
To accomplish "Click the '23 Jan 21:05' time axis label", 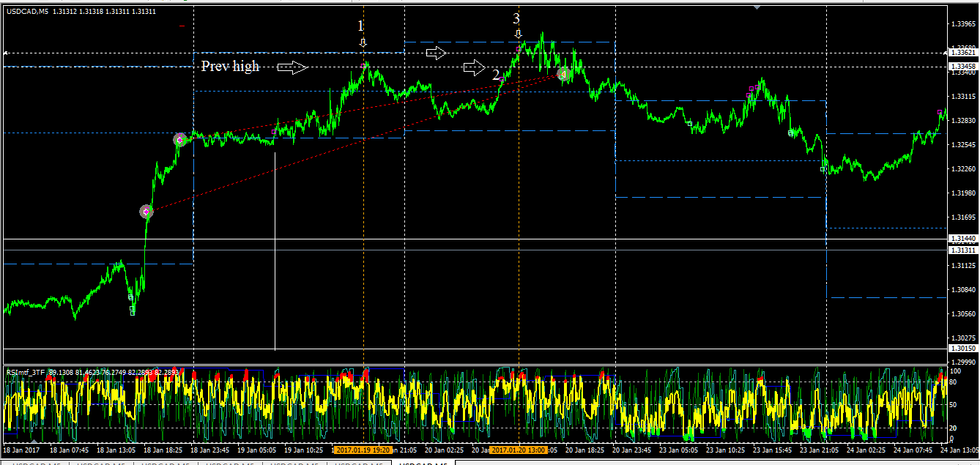I will [x=820, y=450].
